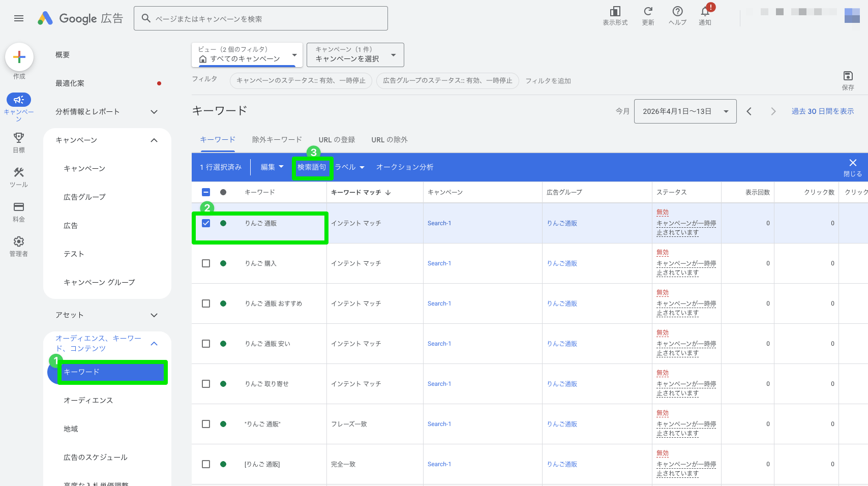
Task: Click the campaign search input field
Action: click(261, 18)
